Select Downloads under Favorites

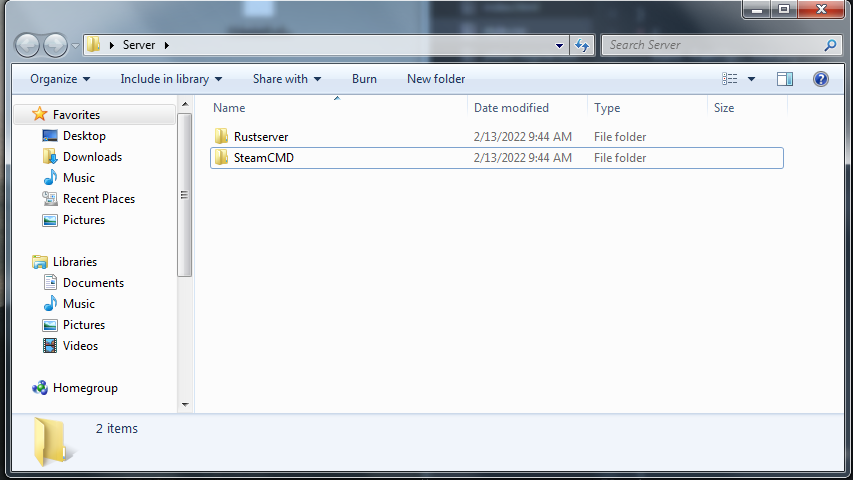pos(92,157)
